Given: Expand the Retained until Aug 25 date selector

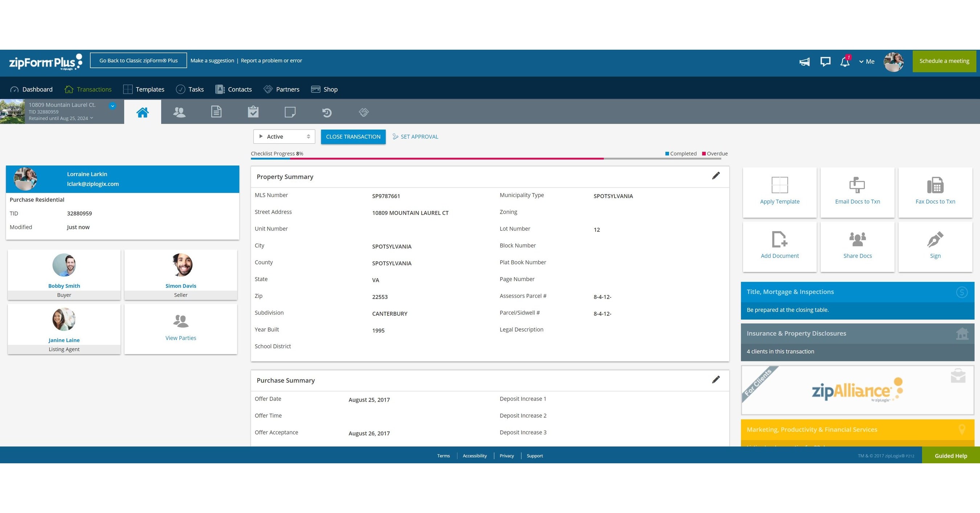Looking at the screenshot, I should pyautogui.click(x=91, y=118).
